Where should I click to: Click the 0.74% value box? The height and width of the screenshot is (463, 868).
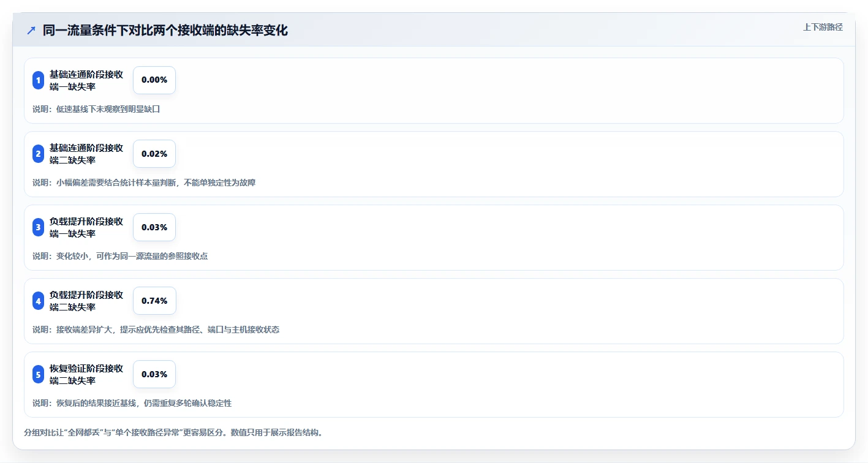(154, 301)
